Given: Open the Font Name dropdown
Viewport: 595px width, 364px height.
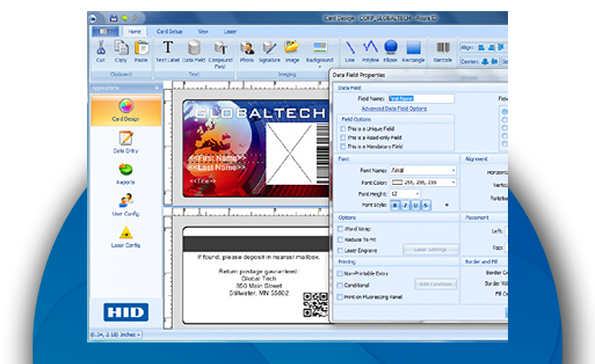Looking at the screenshot, I should pyautogui.click(x=453, y=170).
